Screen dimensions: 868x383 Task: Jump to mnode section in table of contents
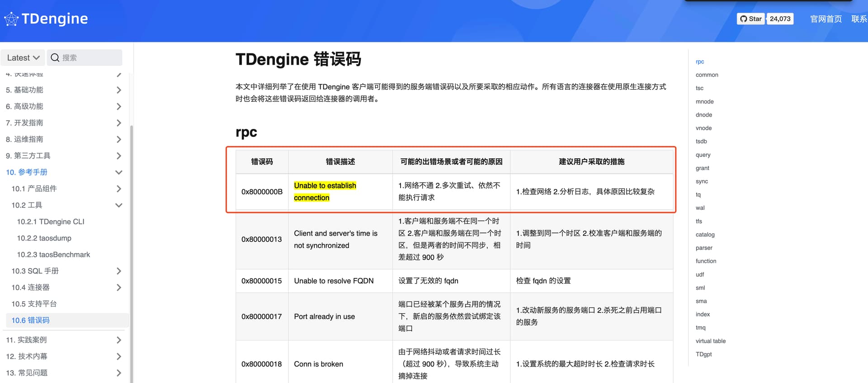704,102
